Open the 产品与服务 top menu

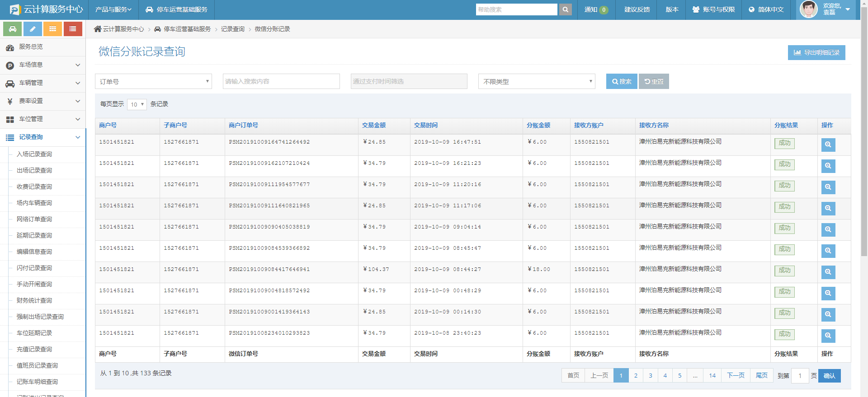point(113,9)
